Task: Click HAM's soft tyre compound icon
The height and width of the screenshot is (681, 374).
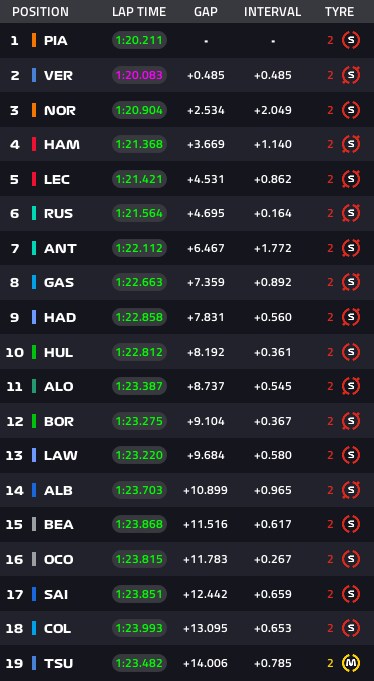Action: (x=351, y=144)
